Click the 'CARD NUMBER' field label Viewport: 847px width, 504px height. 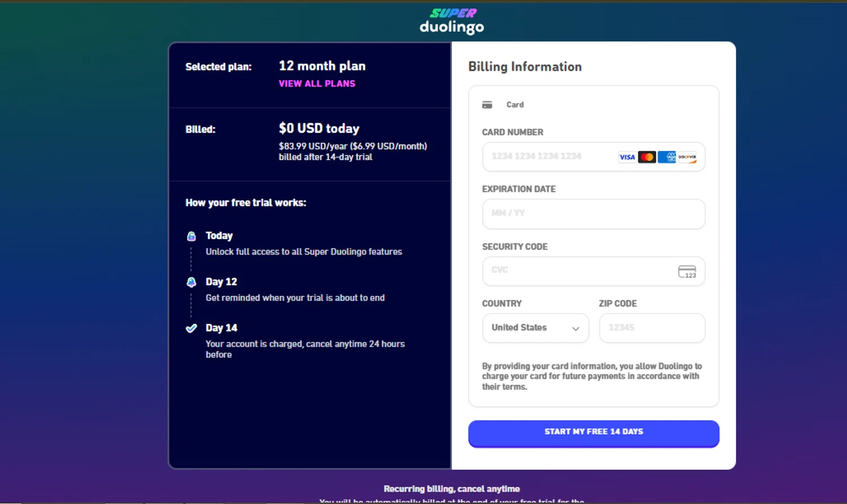512,133
